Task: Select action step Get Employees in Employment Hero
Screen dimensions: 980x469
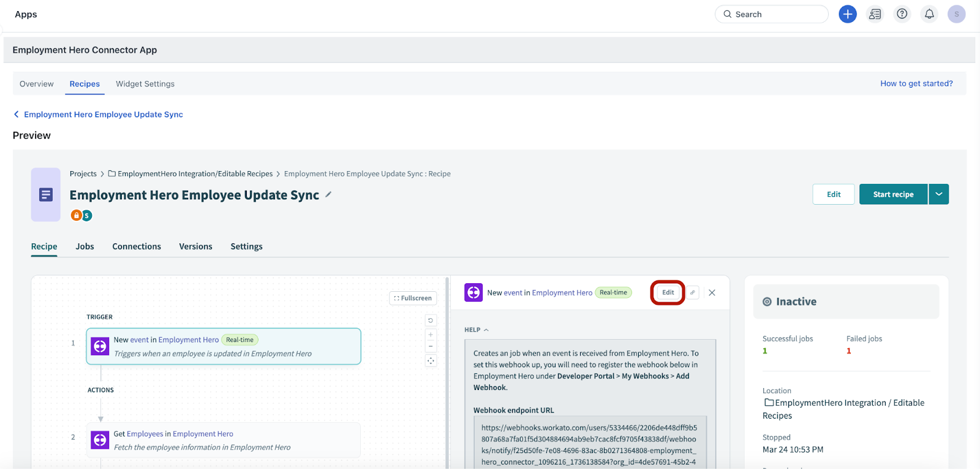Action: pyautogui.click(x=224, y=440)
